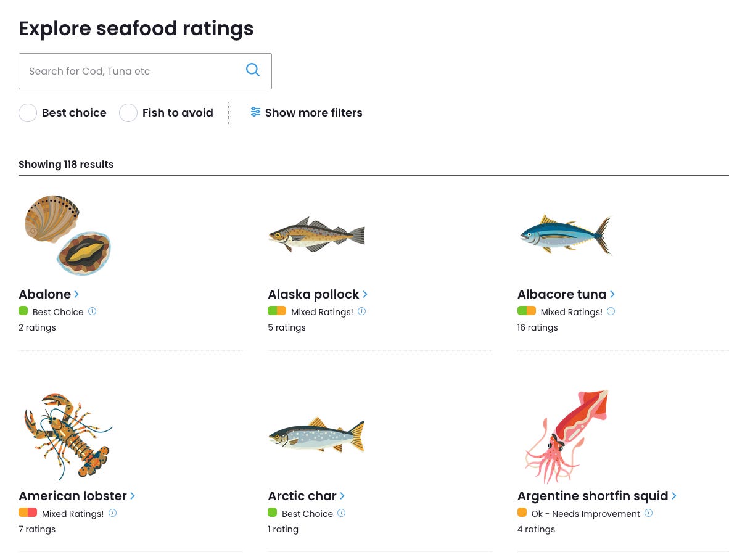Click the info icon next to Ok - Needs Improvement
Image resolution: width=729 pixels, height=560 pixels.
[x=649, y=513]
